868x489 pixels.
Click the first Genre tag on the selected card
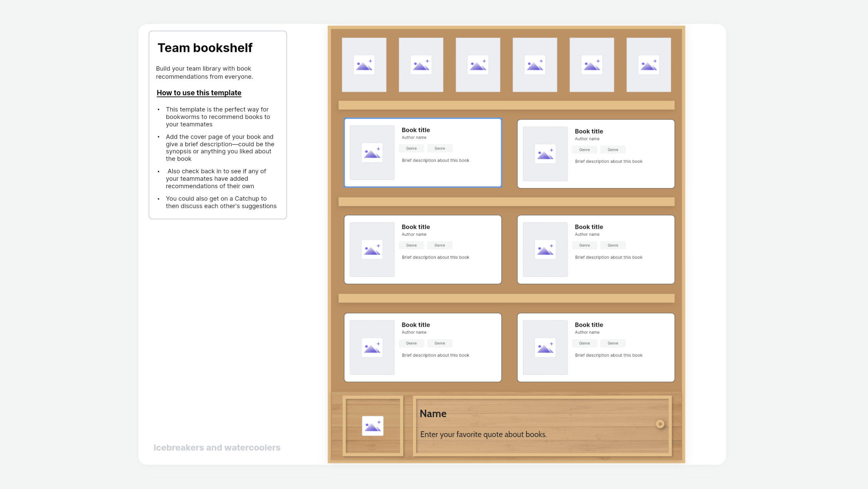pos(411,148)
